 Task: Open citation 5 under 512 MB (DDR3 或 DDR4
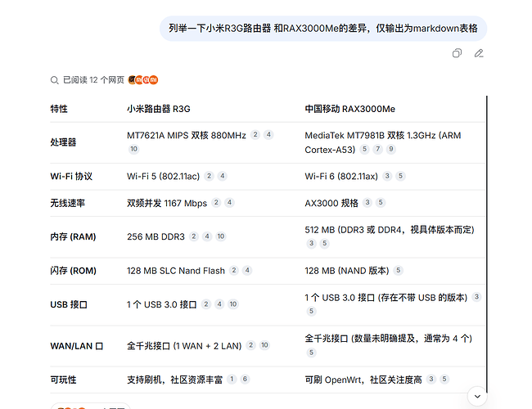[x=325, y=244]
